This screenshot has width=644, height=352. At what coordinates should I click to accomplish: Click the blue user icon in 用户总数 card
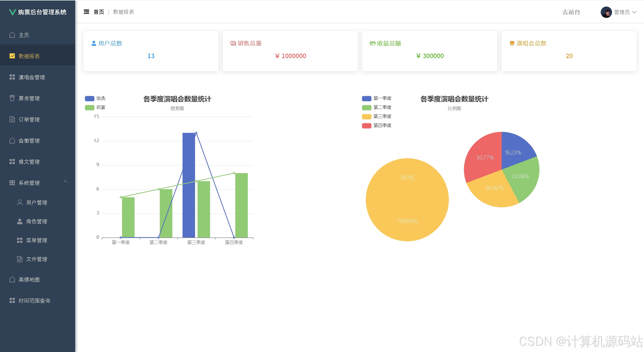click(x=94, y=43)
